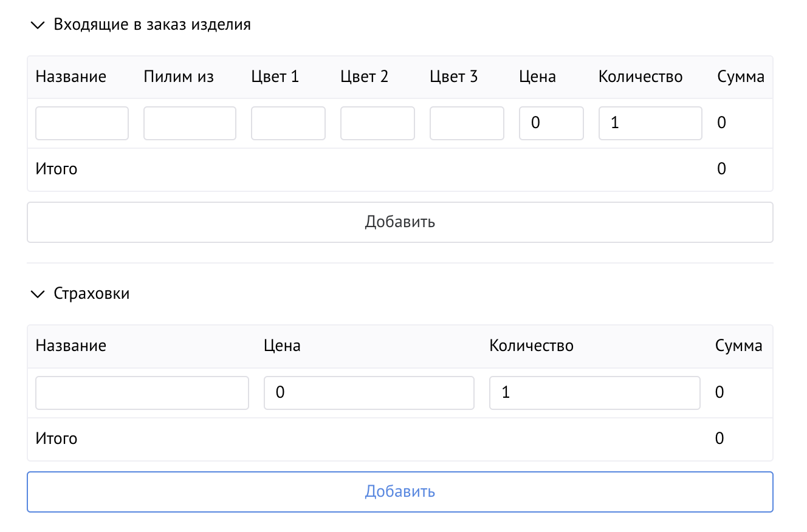Click the Цвет 1 input field
Image resolution: width=807 pixels, height=532 pixels.
[288, 123]
